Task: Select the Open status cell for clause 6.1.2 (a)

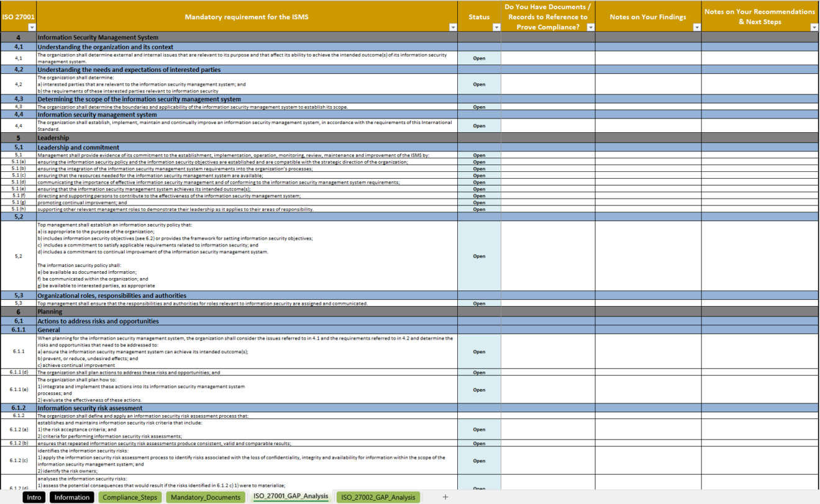Action: pos(479,430)
